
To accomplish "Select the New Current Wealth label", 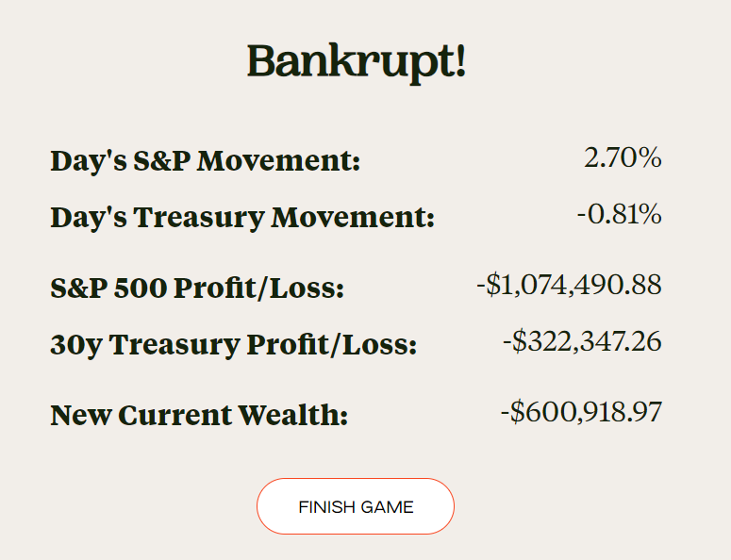I will coord(199,415).
